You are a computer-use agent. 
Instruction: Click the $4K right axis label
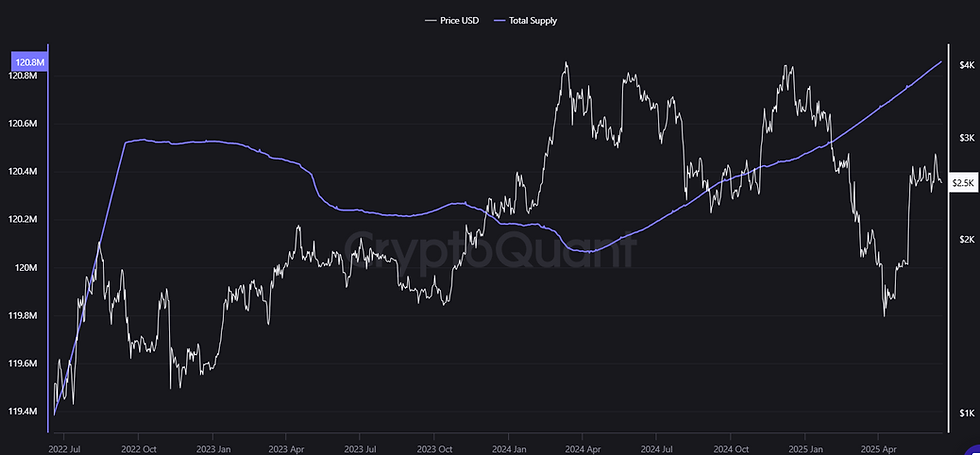coord(966,65)
